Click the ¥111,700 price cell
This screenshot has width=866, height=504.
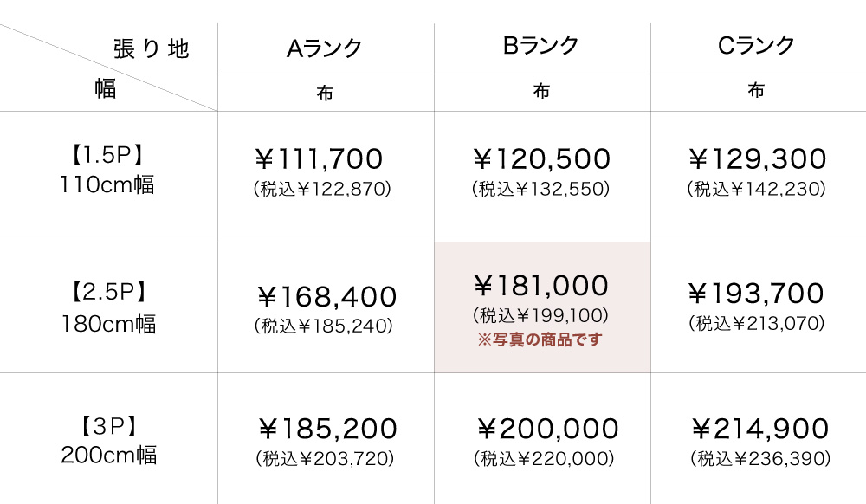[320, 159]
